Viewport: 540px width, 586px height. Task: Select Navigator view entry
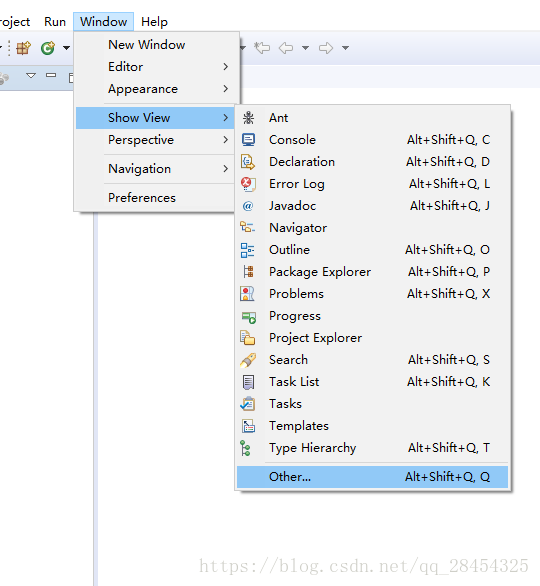[x=373, y=228]
